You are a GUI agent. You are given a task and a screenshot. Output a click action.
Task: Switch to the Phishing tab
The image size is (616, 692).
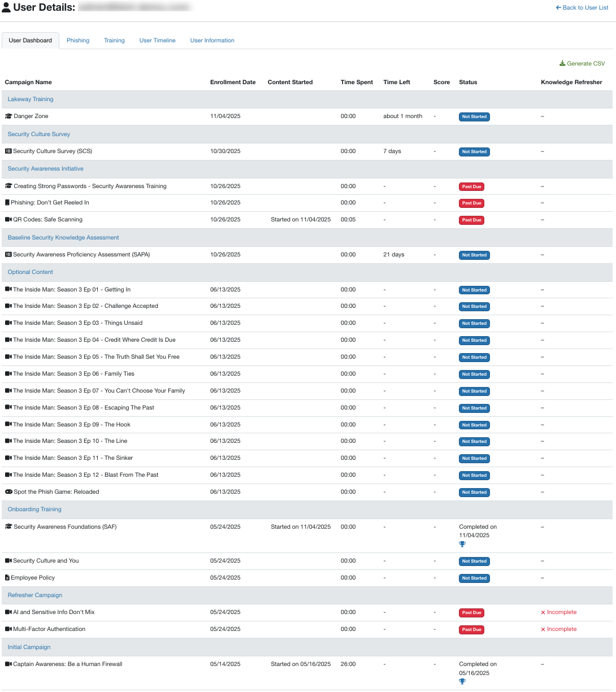pyautogui.click(x=78, y=40)
